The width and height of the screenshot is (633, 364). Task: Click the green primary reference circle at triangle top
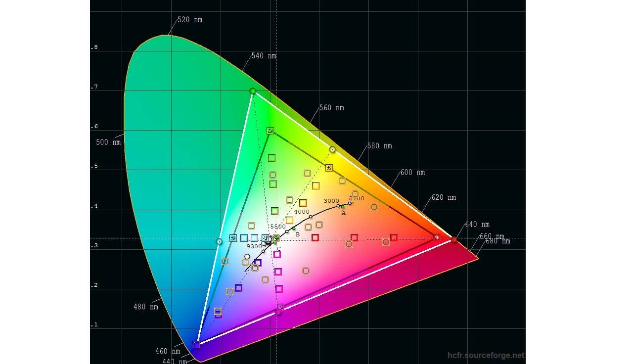pos(253,91)
